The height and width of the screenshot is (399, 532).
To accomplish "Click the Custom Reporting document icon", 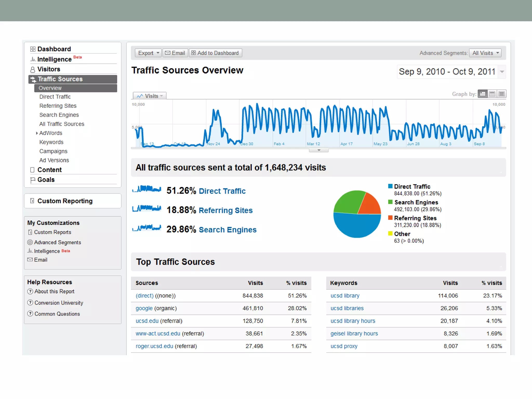I will pos(32,201).
